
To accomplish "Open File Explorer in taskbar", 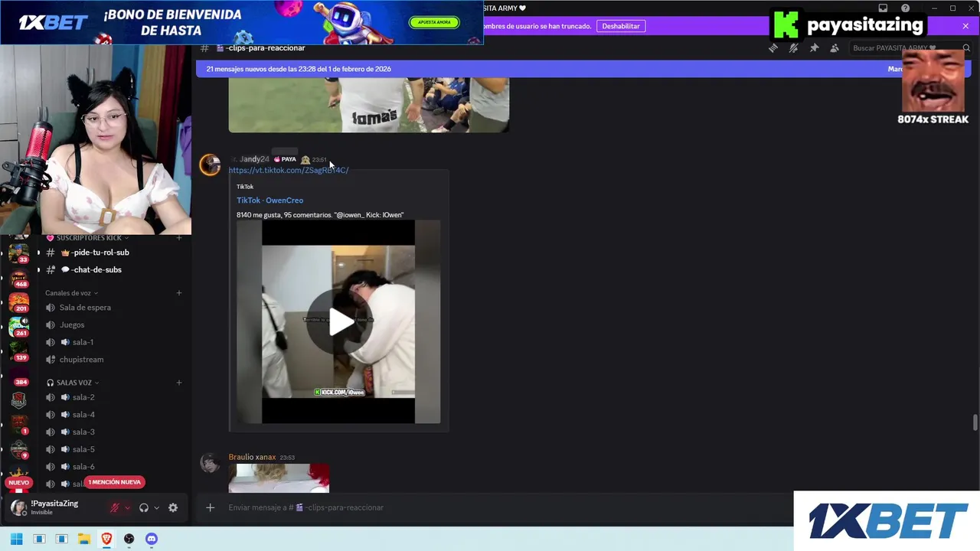I will pyautogui.click(x=84, y=539).
